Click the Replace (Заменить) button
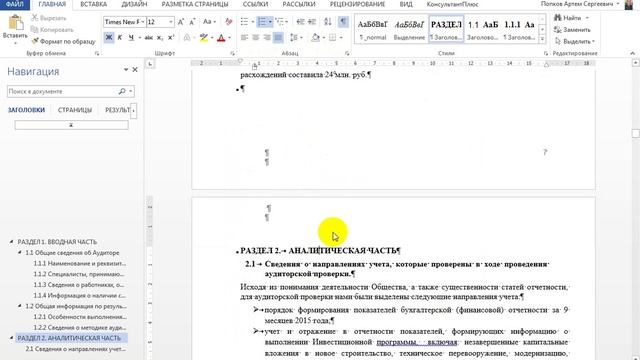Image resolution: width=640 pixels, height=360 pixels. 572,30
